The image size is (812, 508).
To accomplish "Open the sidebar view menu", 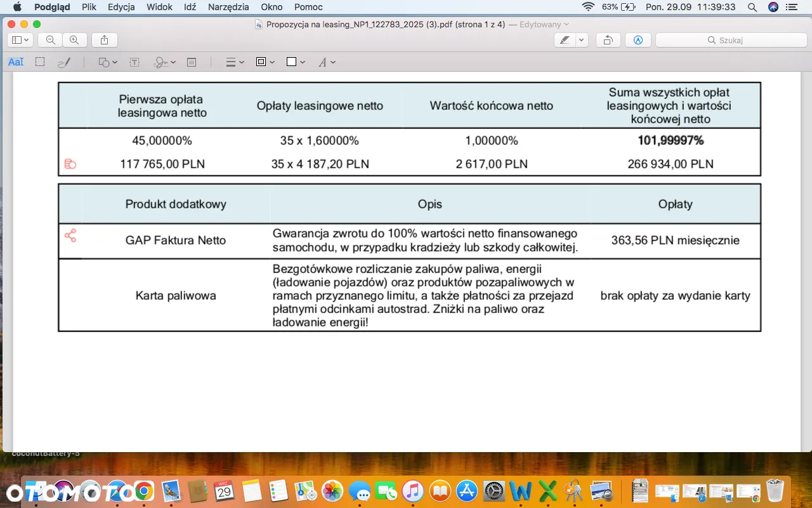I will pyautogui.click(x=20, y=40).
